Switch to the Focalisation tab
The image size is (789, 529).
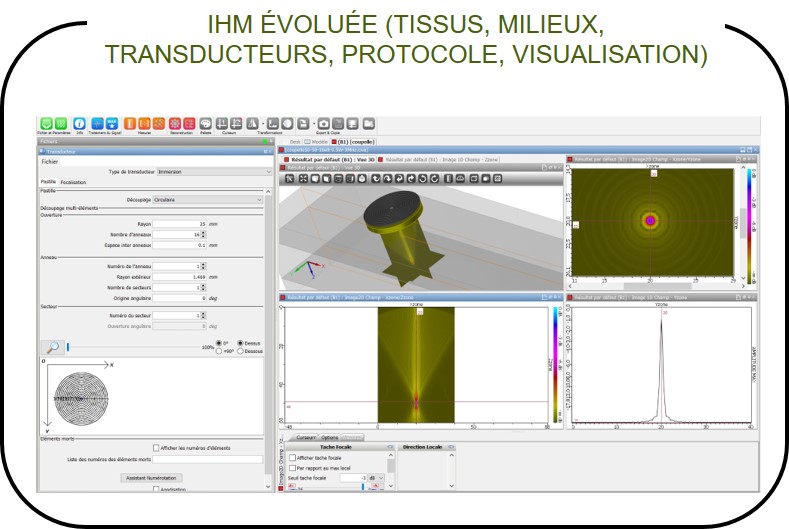[x=74, y=183]
